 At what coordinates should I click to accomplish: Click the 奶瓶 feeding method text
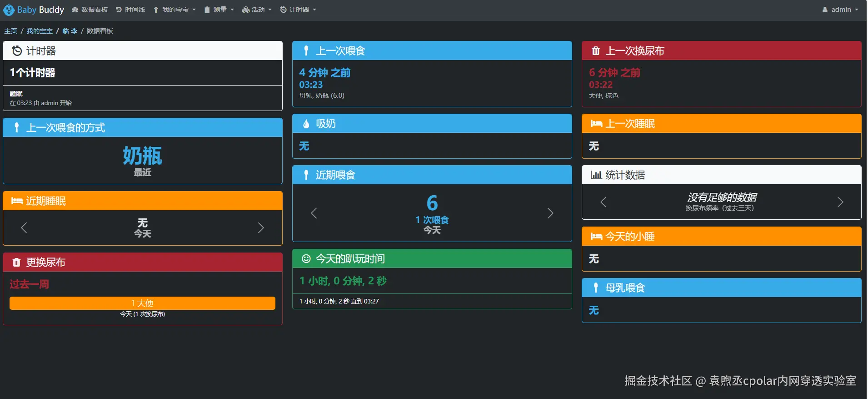(143, 156)
